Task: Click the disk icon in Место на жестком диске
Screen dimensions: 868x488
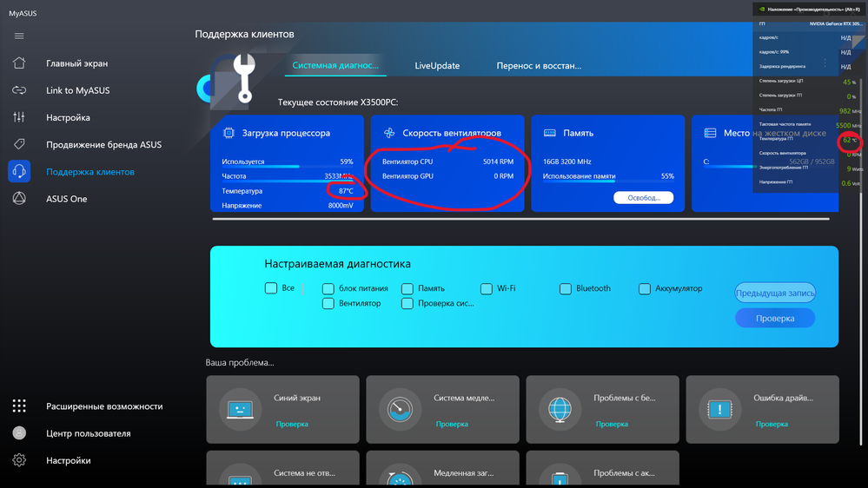Action: (710, 133)
